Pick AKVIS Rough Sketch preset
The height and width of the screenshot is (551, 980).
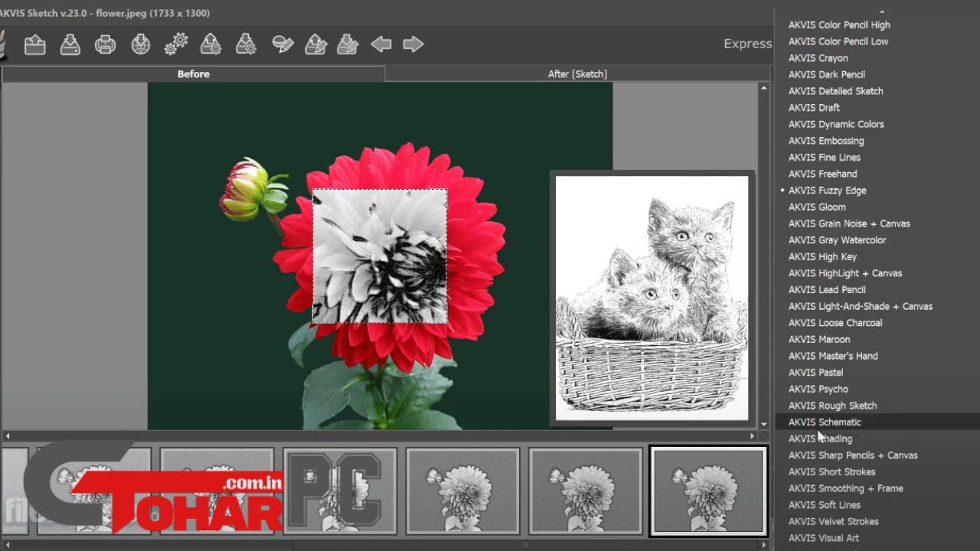[832, 406]
